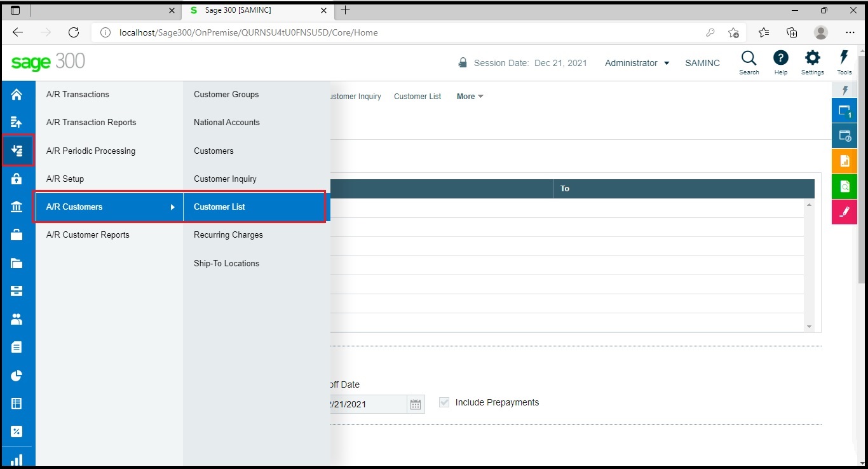Select the bank module icon in the sidebar
The height and width of the screenshot is (469, 868).
pyautogui.click(x=17, y=207)
